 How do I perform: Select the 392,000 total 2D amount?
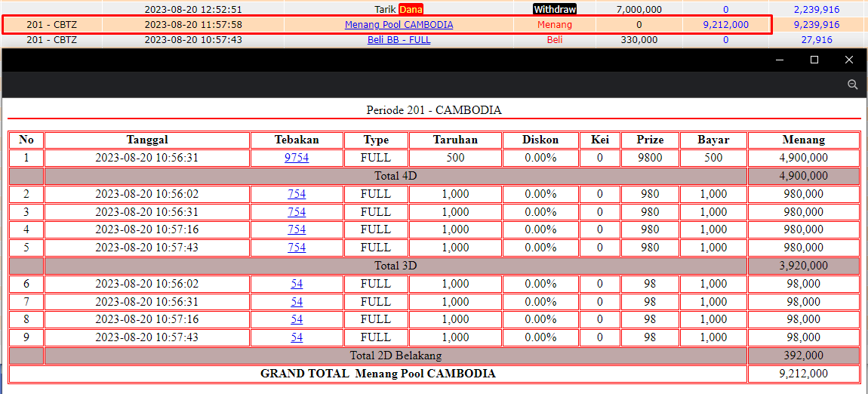pyautogui.click(x=803, y=356)
